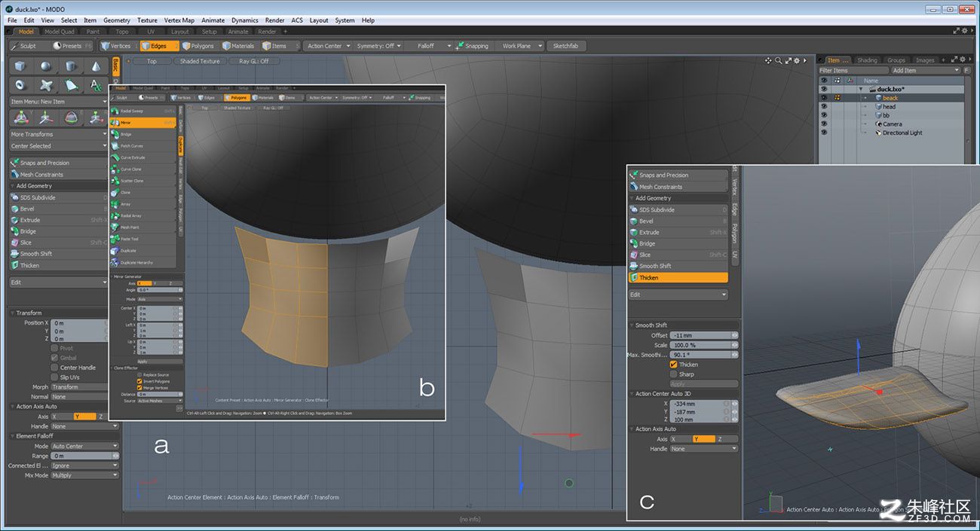Click the Bridge tool icon in main panel
Viewport: 980px width, 531px height.
[x=14, y=231]
